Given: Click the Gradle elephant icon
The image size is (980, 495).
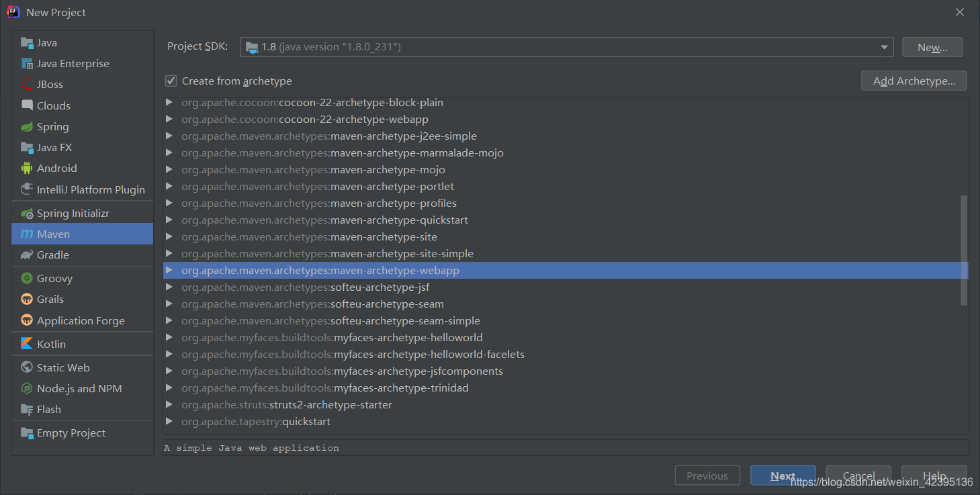Looking at the screenshot, I should 27,255.
